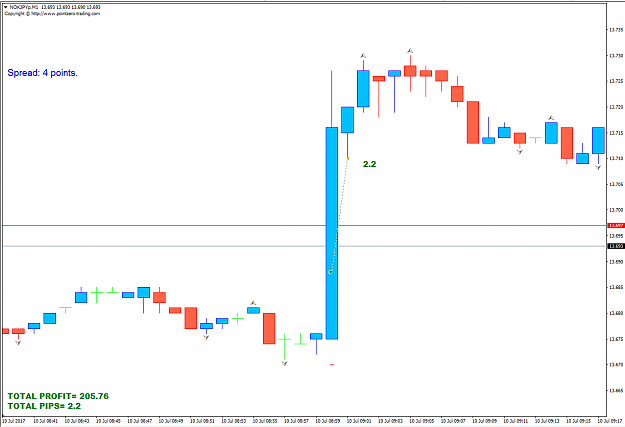This screenshot has height=427, width=625.
Task: Click the up fractal arrow above the 09:13 candle
Action: coord(551,118)
